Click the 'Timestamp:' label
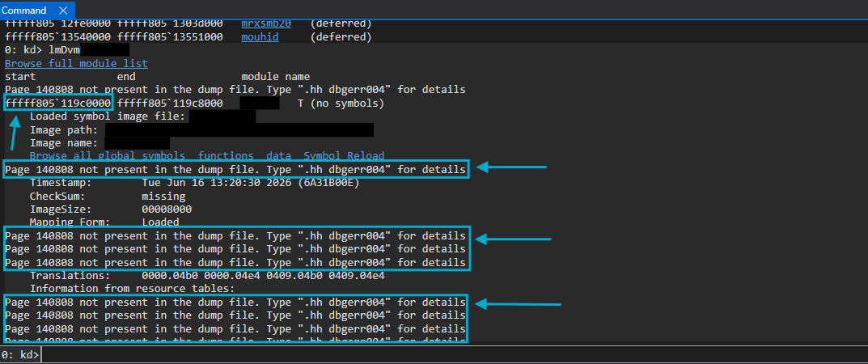This screenshot has width=868, height=364. pyautogui.click(x=61, y=183)
